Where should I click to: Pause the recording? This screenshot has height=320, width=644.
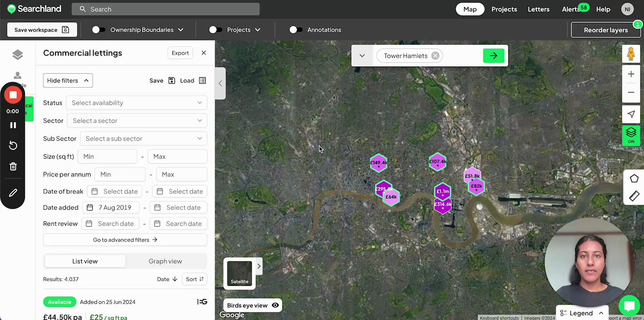[x=13, y=125]
